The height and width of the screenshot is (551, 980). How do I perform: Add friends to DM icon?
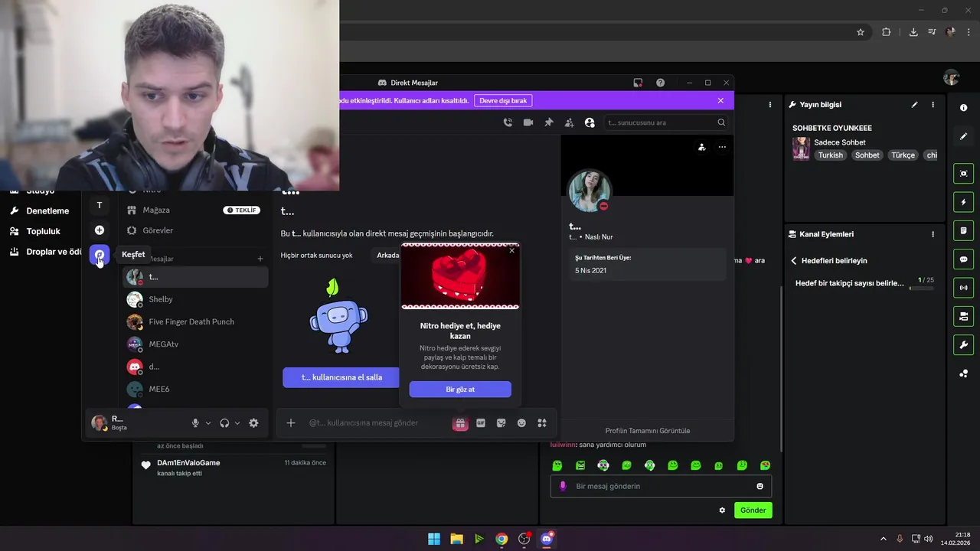click(569, 122)
